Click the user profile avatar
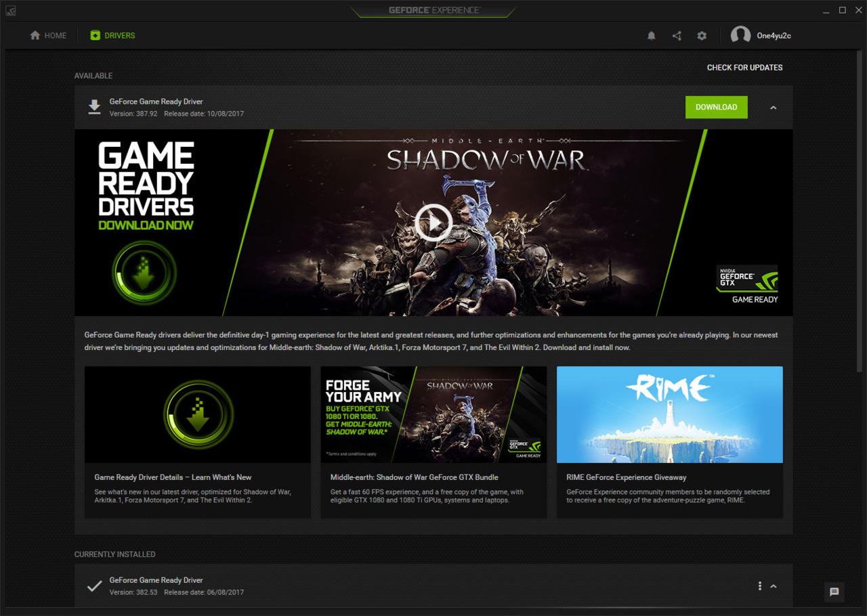This screenshot has width=867, height=616. pyautogui.click(x=740, y=36)
